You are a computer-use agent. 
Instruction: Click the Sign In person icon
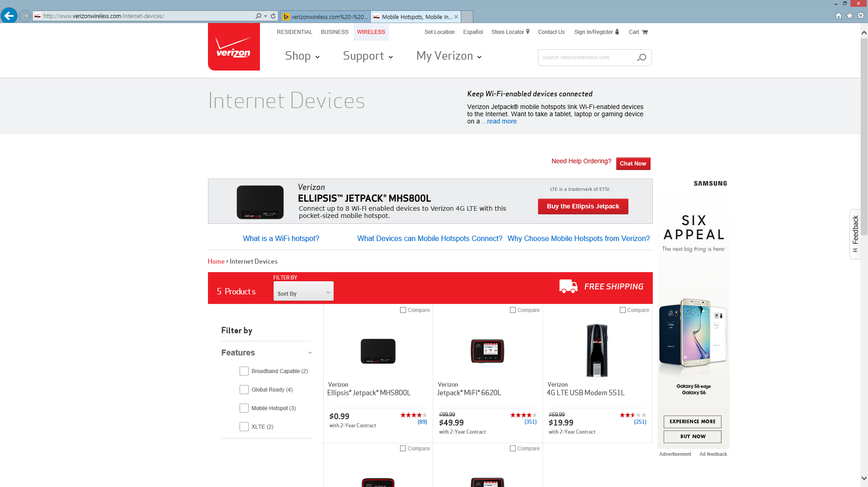tap(617, 32)
